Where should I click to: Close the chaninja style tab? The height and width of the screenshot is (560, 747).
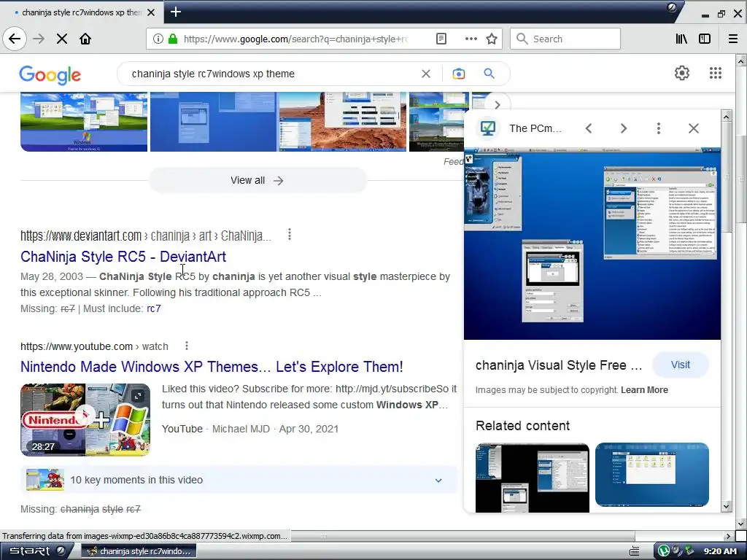click(151, 12)
